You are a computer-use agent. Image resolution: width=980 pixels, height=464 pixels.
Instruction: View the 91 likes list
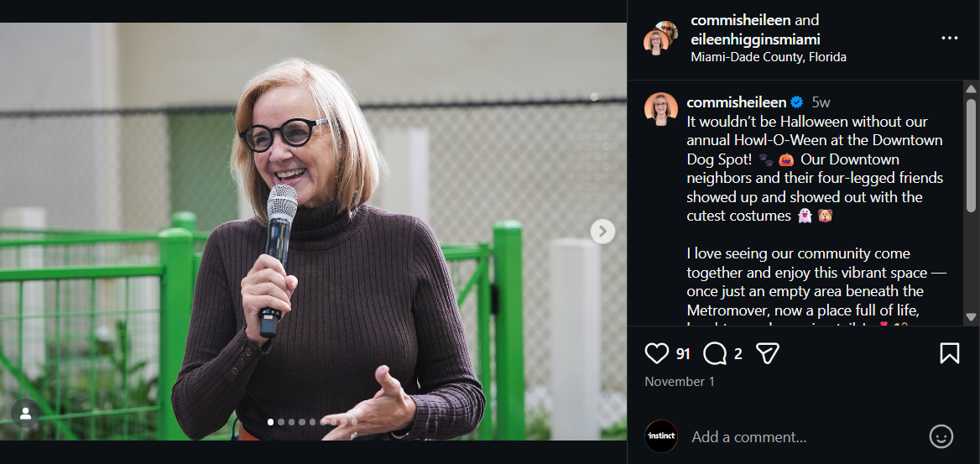point(683,354)
